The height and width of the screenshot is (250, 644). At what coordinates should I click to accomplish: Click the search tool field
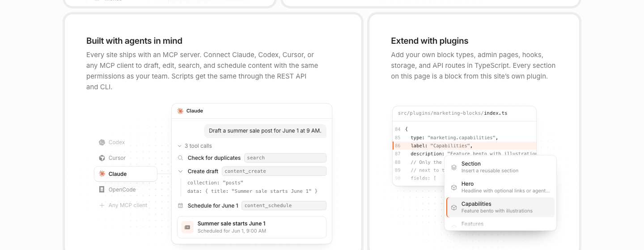(285, 158)
